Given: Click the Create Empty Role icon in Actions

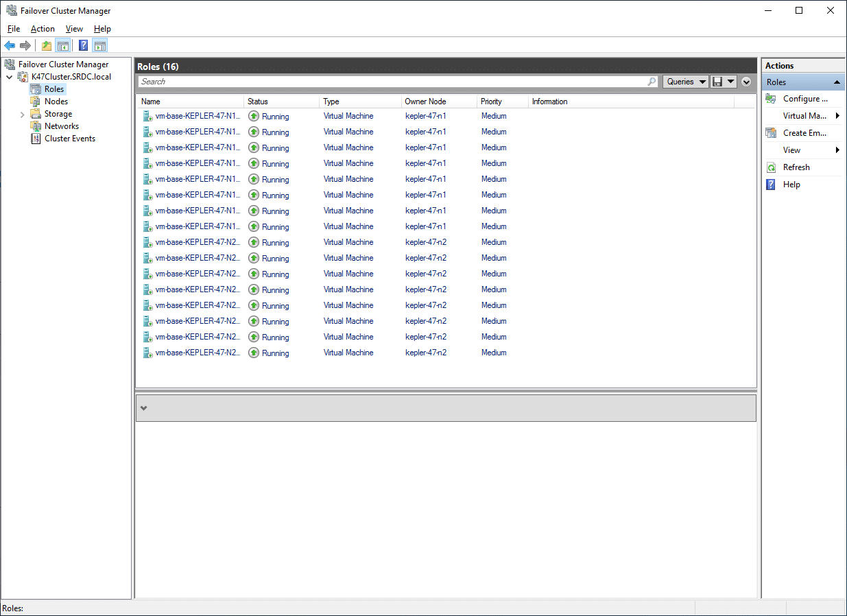Looking at the screenshot, I should (x=771, y=133).
